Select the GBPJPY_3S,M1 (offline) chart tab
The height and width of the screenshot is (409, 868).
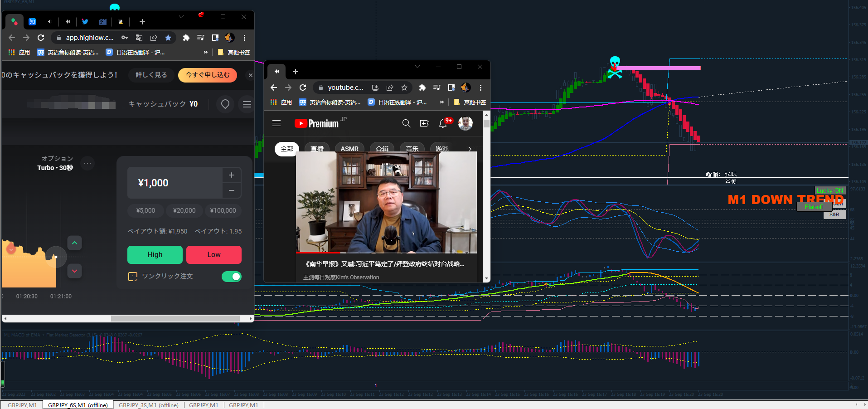pyautogui.click(x=149, y=405)
